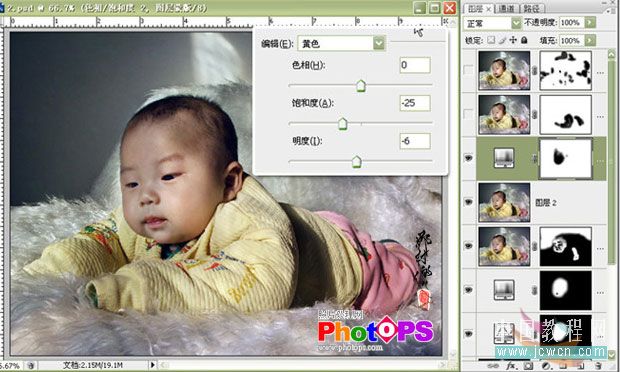Move the 明度 lightness slider handle
The width and height of the screenshot is (620, 372).
click(x=357, y=162)
